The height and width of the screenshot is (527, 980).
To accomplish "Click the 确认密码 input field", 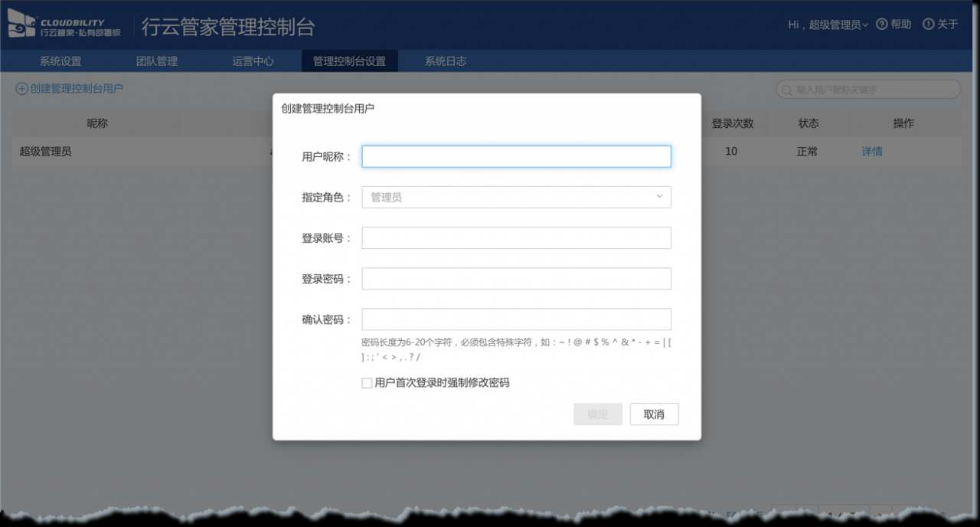I will 516,319.
